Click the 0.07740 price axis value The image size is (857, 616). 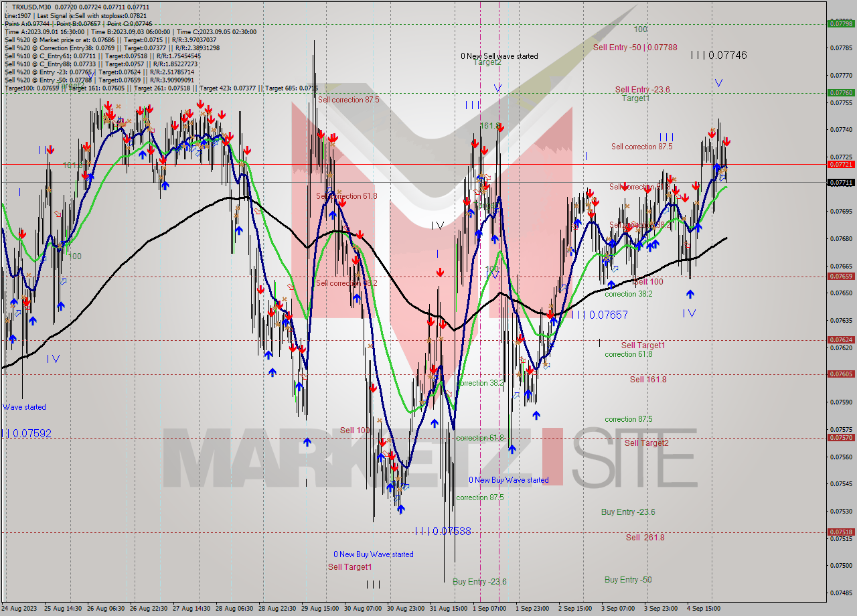click(x=842, y=130)
